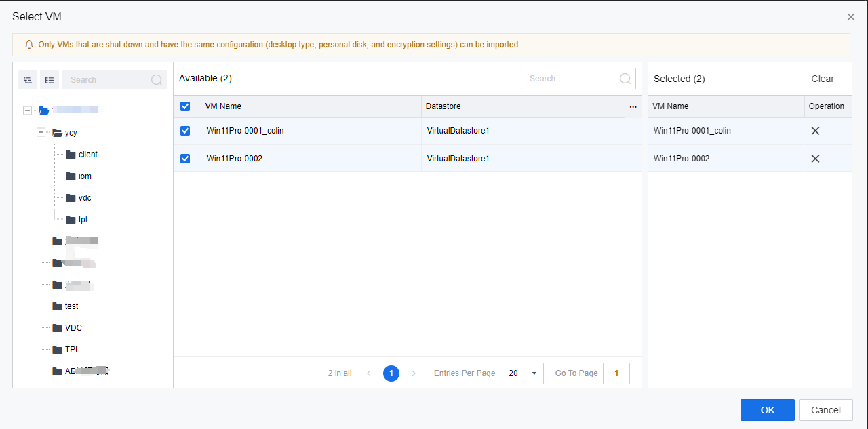The width and height of the screenshot is (868, 429).
Task: Click the magnifier icon in tree search
Action: click(157, 80)
